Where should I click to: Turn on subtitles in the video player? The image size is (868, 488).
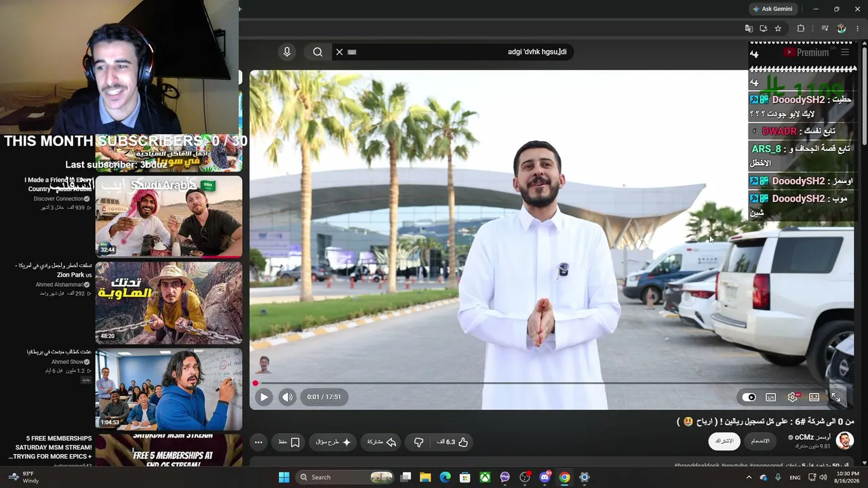tap(771, 397)
